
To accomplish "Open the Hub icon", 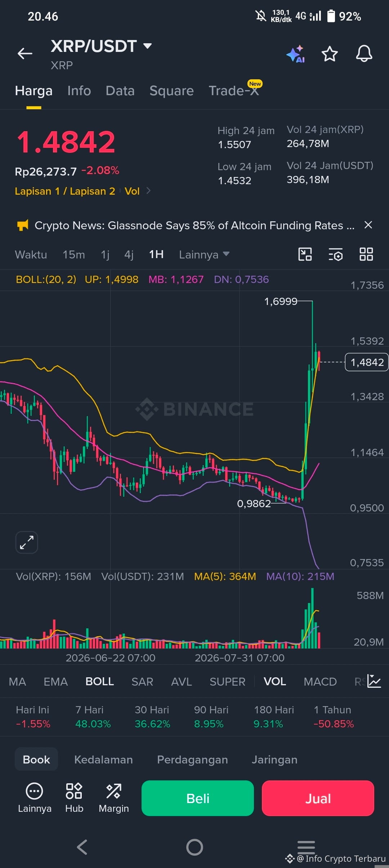I will [74, 798].
